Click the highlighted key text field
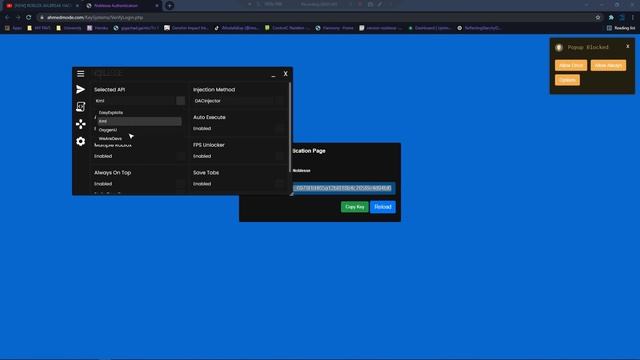Viewport: 640px width, 360px height. click(344, 188)
